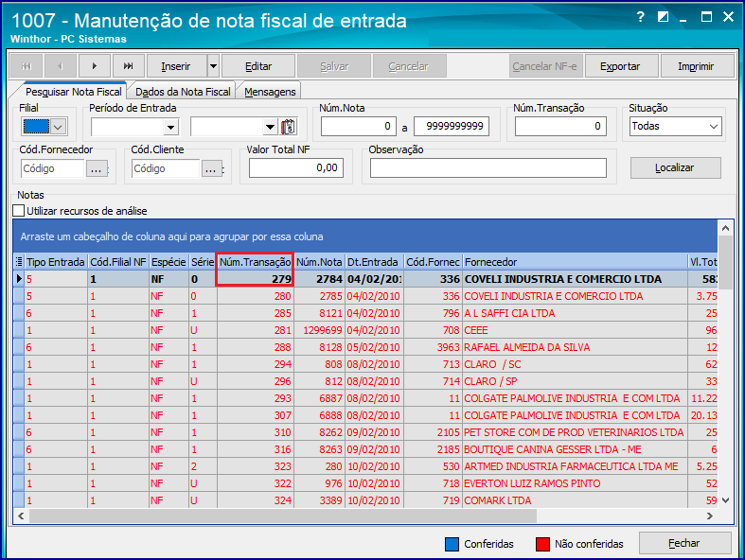
Task: Select the row for A L SAFFI CIA LTDA
Action: (x=365, y=313)
